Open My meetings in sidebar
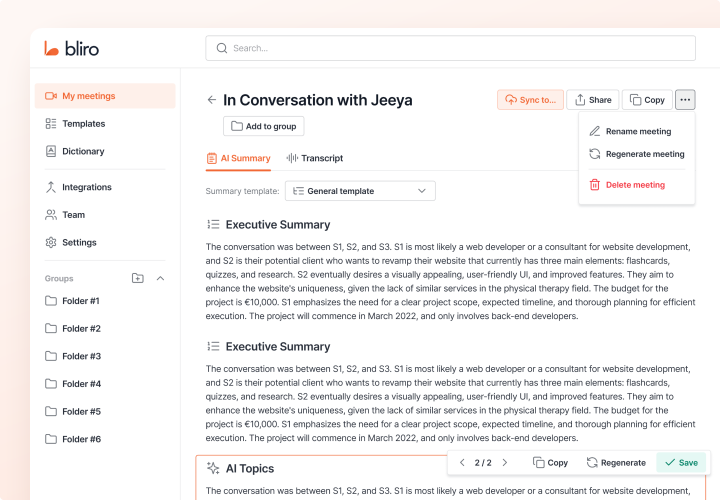This screenshot has width=720, height=500. click(105, 96)
